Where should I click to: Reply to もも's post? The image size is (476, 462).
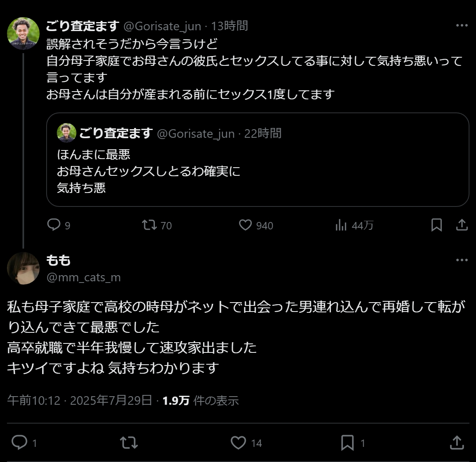19,442
